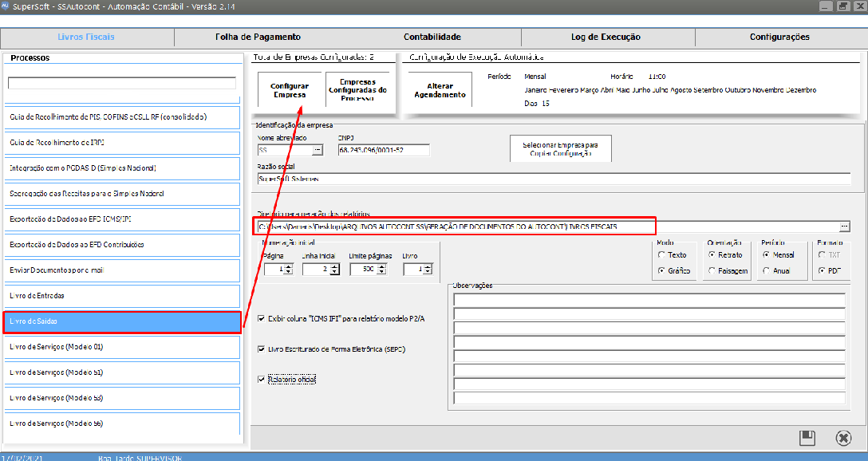The height and width of the screenshot is (461, 868).
Task: Toggle the Relatório oficial checkbox
Action: click(x=262, y=380)
